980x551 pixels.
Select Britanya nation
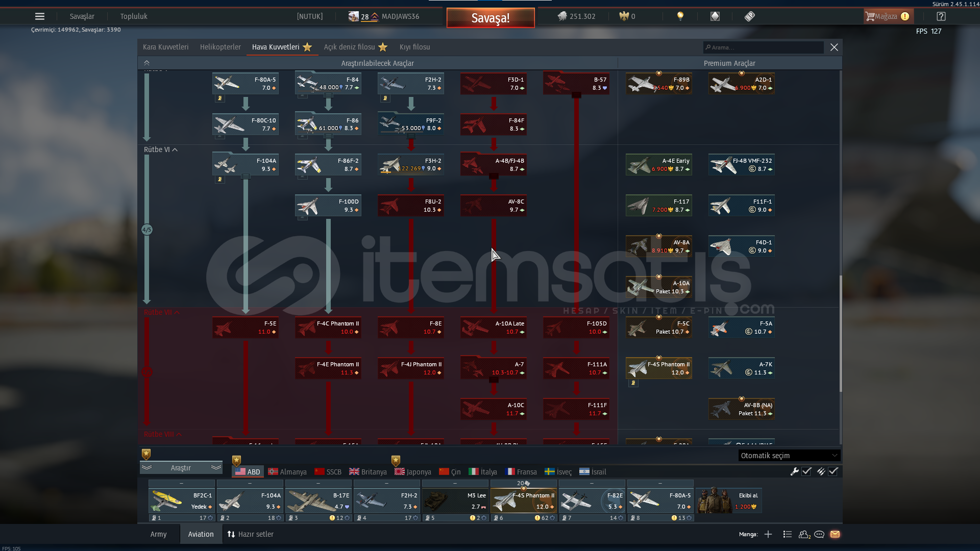pyautogui.click(x=368, y=472)
